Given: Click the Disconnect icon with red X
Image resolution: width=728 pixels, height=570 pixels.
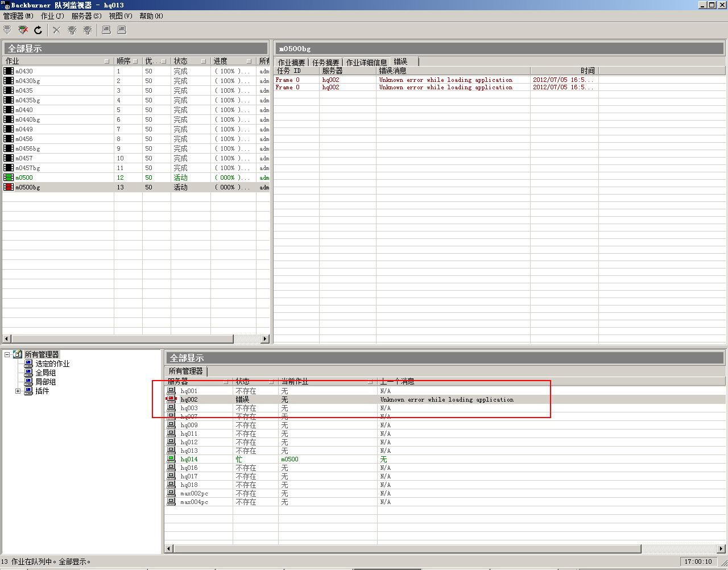Looking at the screenshot, I should point(23,30).
